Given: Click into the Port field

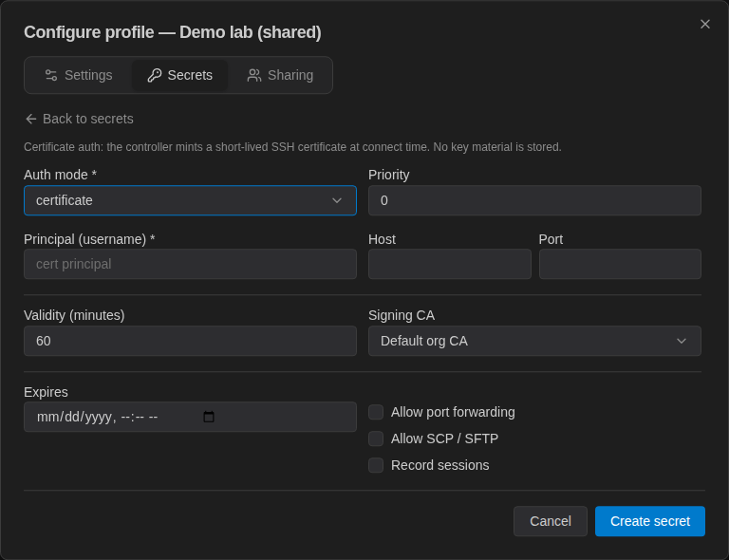Looking at the screenshot, I should pyautogui.click(x=620, y=264).
